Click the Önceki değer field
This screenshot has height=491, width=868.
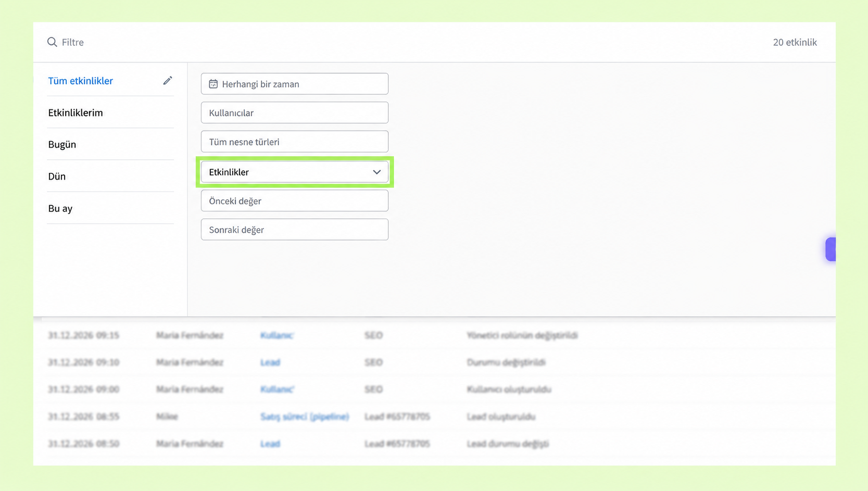tap(295, 200)
